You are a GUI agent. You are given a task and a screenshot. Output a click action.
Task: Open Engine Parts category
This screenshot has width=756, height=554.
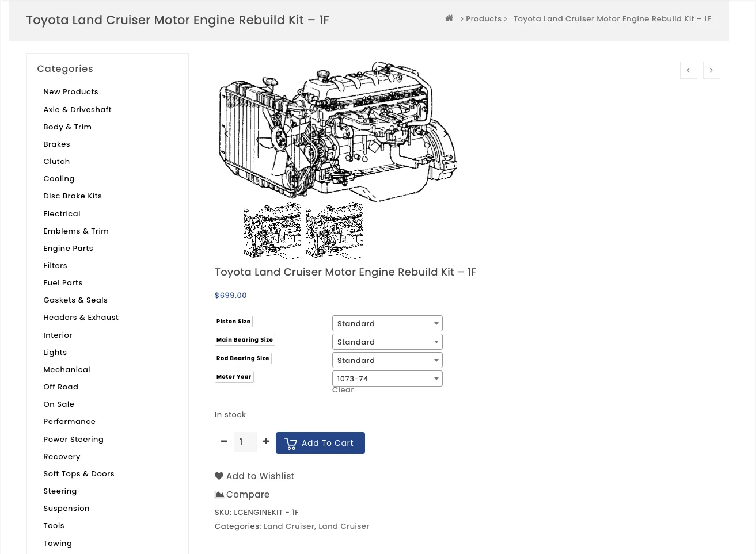coord(68,248)
